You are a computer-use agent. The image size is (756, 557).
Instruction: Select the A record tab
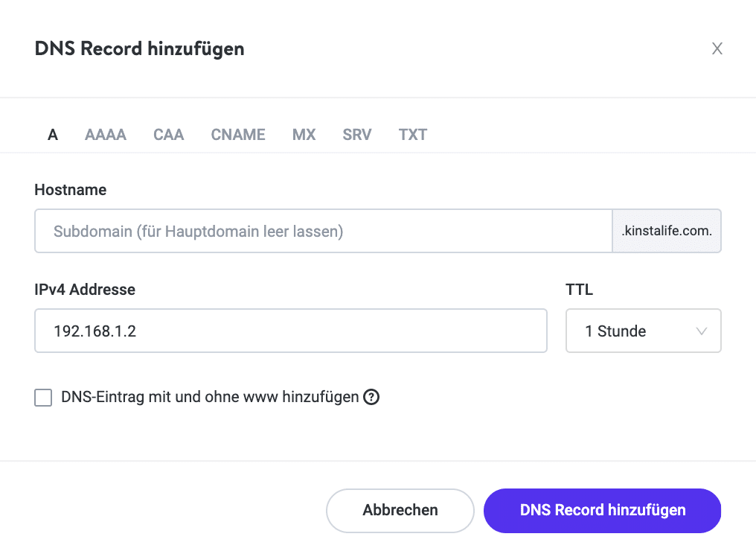point(53,135)
